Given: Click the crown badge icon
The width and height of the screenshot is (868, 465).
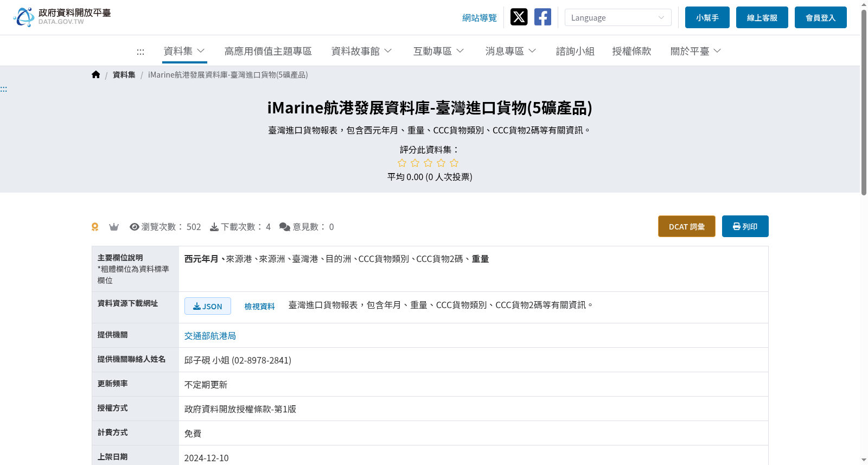Looking at the screenshot, I should point(113,227).
